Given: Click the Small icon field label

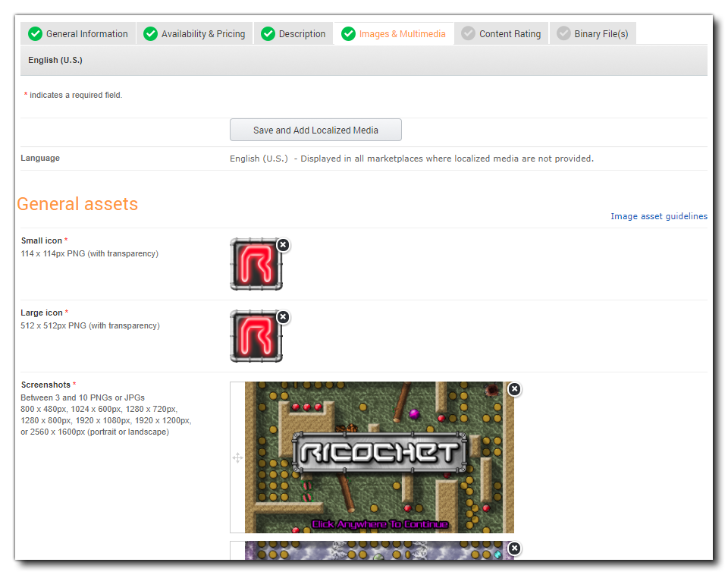Looking at the screenshot, I should [x=41, y=240].
